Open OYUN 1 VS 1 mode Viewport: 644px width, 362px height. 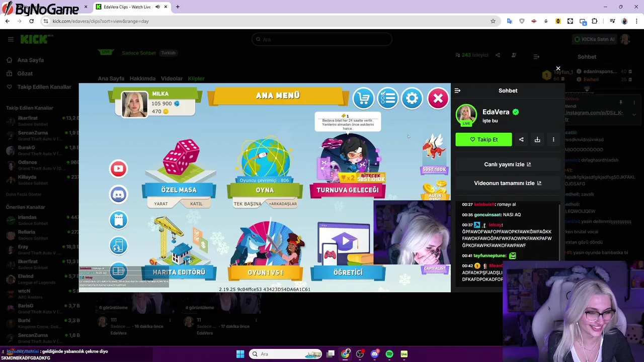click(x=265, y=272)
